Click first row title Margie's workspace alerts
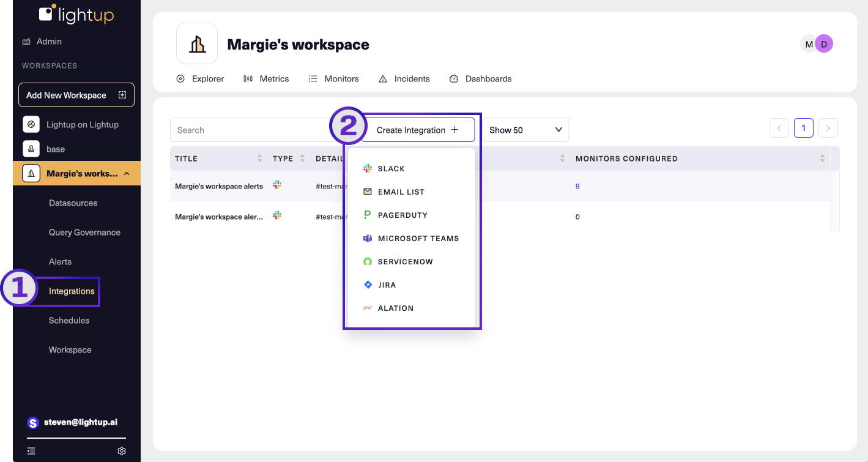 [219, 186]
